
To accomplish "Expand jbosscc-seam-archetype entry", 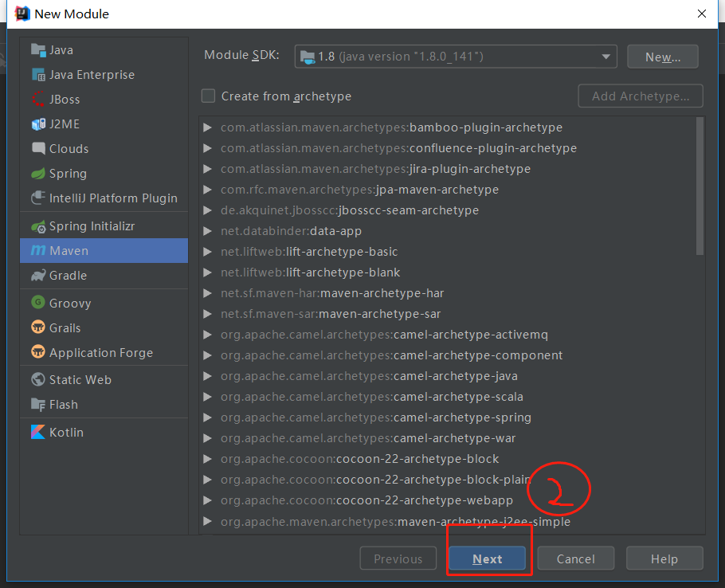I will point(208,210).
